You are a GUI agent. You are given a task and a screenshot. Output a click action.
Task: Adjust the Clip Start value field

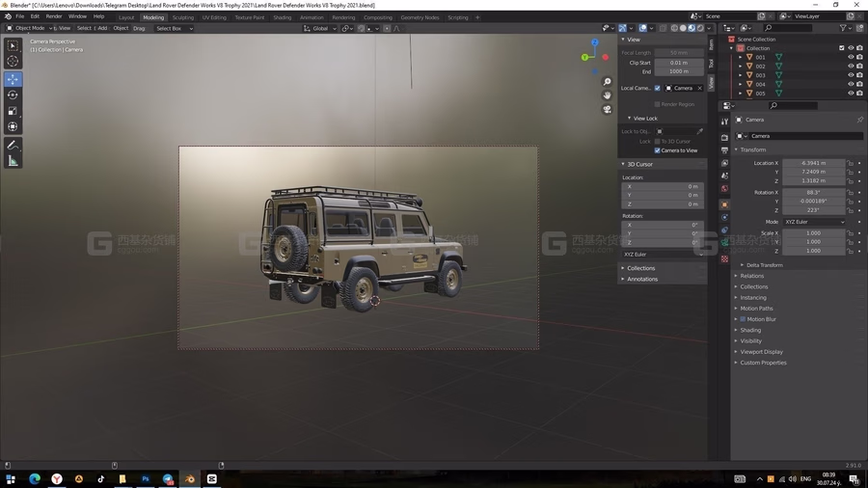click(679, 63)
